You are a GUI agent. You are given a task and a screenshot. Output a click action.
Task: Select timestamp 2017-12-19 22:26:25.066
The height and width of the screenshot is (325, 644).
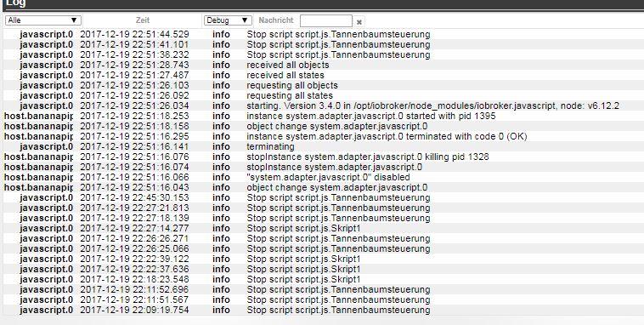[134, 248]
